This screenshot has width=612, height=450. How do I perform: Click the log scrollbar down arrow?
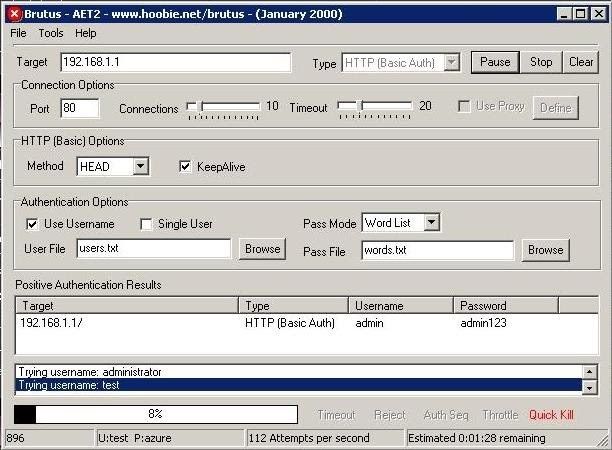click(x=589, y=388)
